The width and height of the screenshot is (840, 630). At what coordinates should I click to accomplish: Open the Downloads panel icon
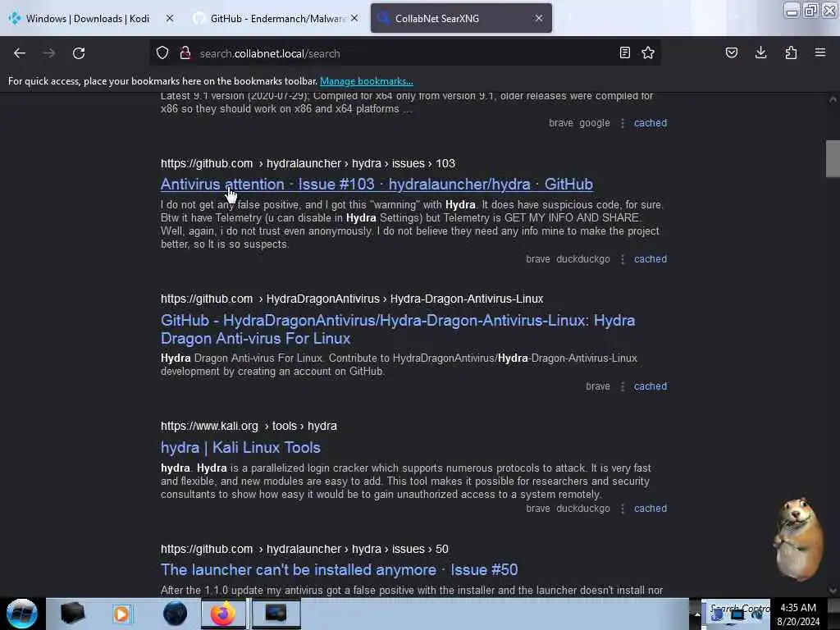(x=760, y=52)
